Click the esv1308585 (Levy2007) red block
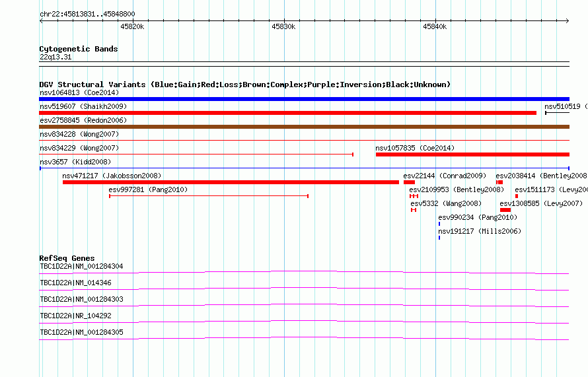588x377 pixels. coord(505,210)
